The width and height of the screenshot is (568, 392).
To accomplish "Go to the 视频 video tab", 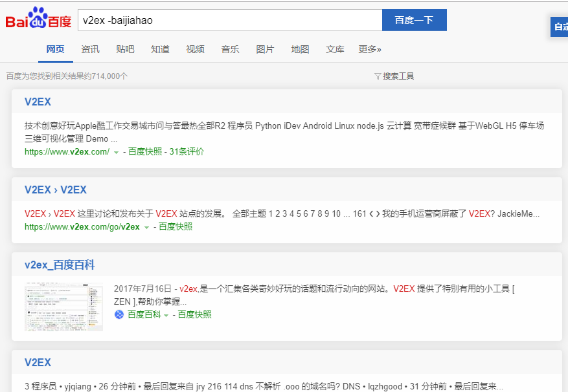I will pos(195,50).
